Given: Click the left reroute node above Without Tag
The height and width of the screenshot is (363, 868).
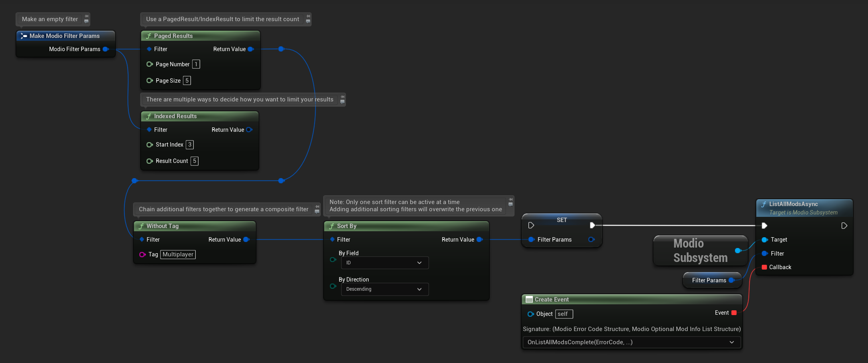Looking at the screenshot, I should coord(135,181).
